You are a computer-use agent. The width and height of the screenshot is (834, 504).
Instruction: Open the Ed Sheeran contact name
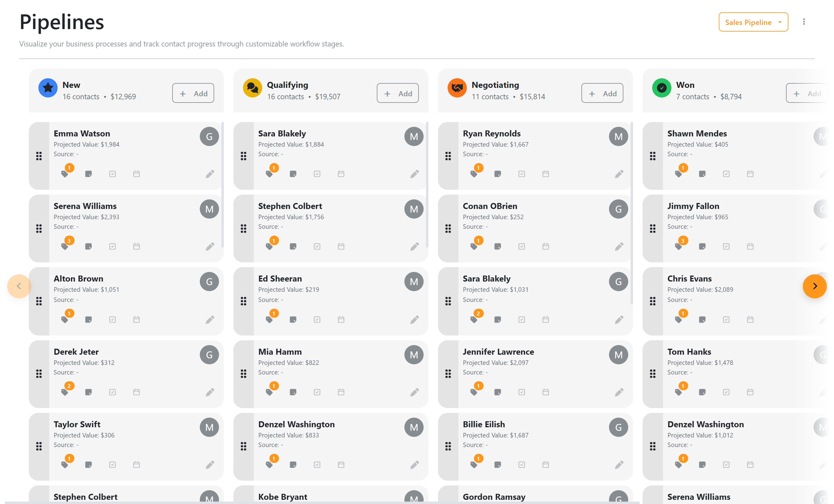(280, 278)
